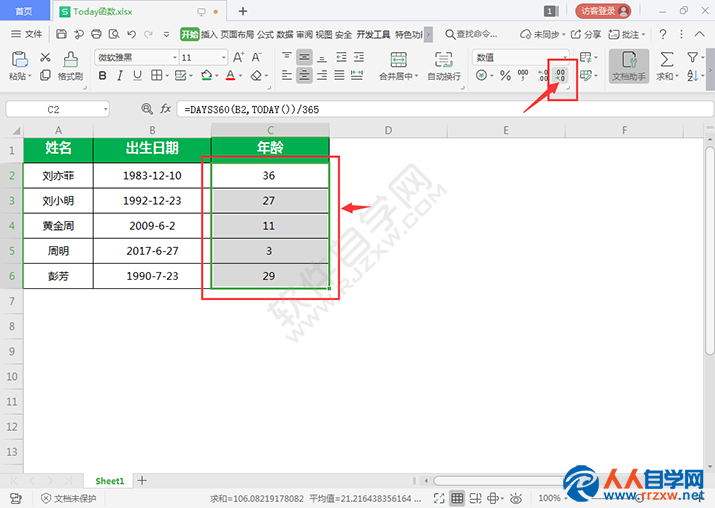Apply fill color bucket

pyautogui.click(x=207, y=75)
